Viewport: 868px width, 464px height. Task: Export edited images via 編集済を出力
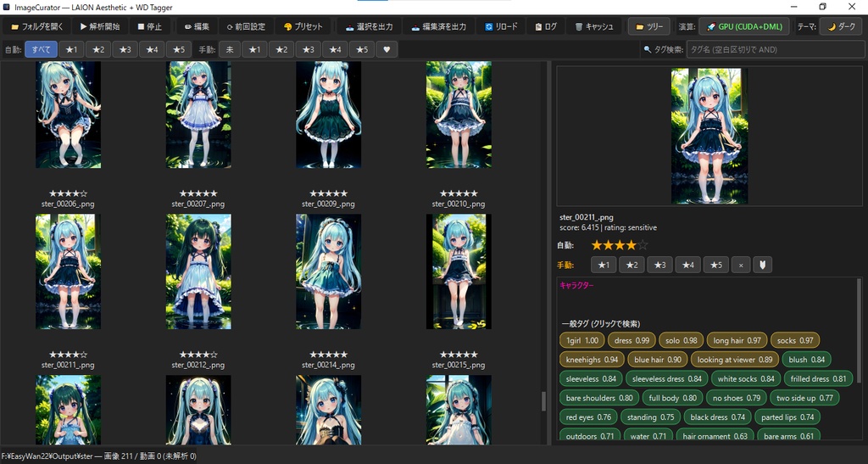[x=438, y=26]
